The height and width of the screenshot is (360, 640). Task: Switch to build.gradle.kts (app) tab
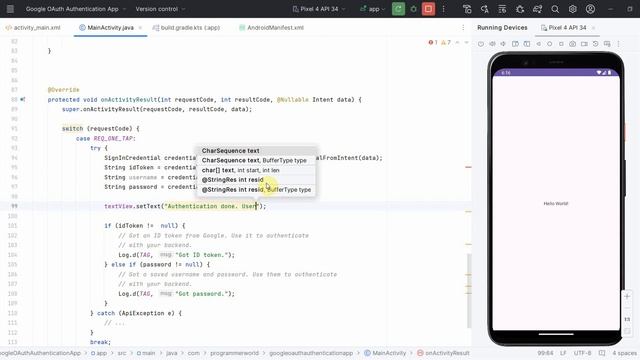click(186, 28)
